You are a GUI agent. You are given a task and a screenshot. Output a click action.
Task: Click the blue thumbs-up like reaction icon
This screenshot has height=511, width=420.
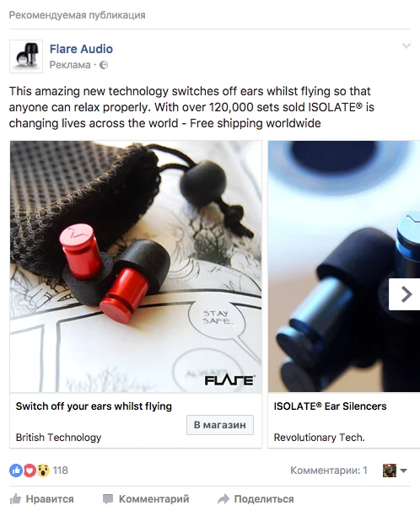tap(16, 471)
